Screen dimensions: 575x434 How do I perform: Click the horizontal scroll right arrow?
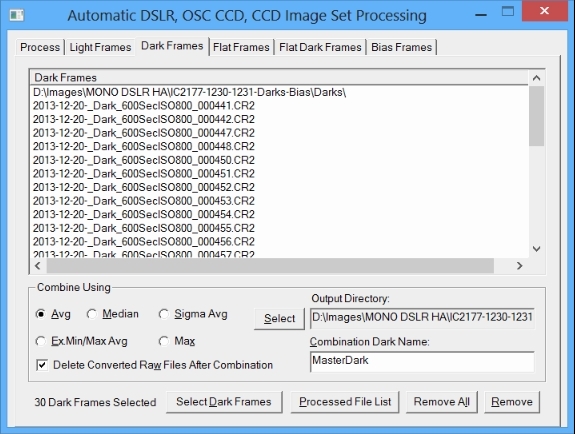519,266
